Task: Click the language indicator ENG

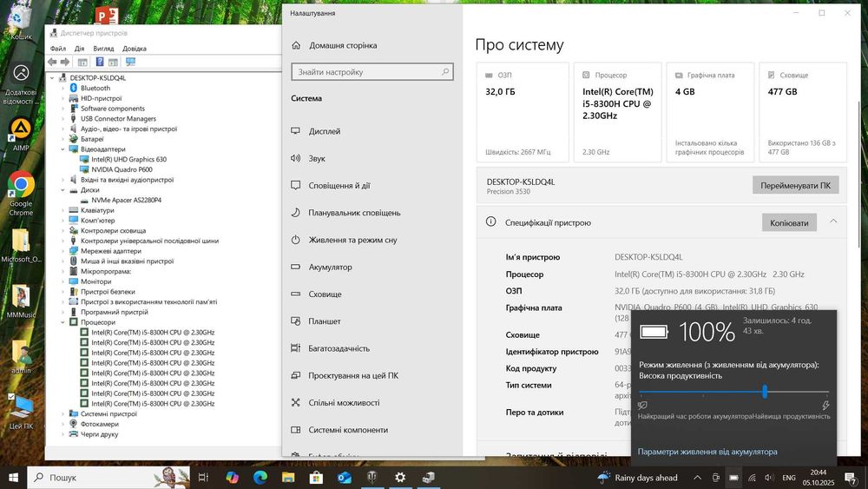Action: [789, 478]
